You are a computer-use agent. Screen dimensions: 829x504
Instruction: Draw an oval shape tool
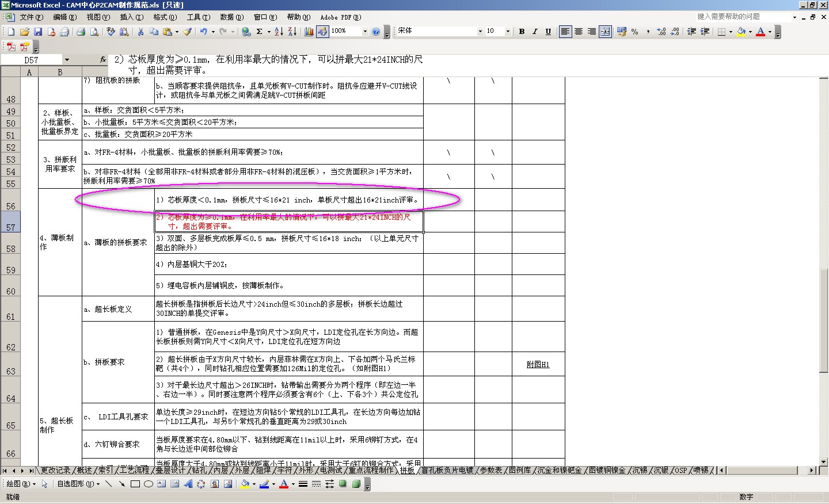[149, 484]
